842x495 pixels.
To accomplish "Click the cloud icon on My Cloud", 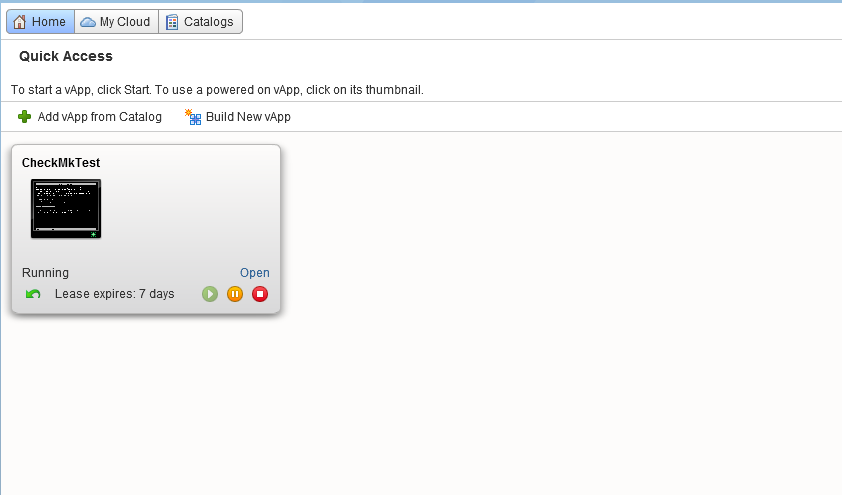I will tap(88, 22).
